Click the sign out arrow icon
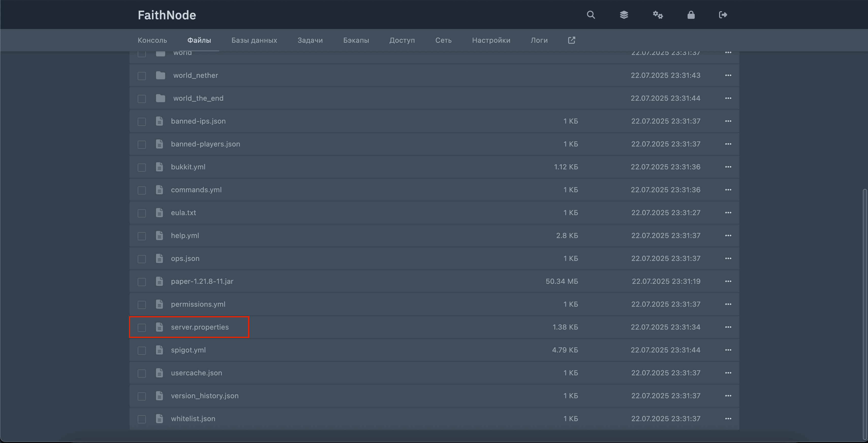 [723, 15]
